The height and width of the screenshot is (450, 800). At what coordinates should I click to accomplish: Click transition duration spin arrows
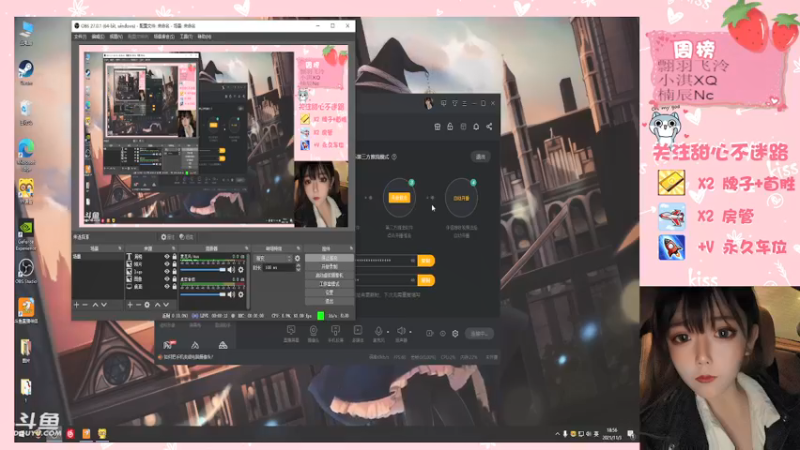coord(298,267)
